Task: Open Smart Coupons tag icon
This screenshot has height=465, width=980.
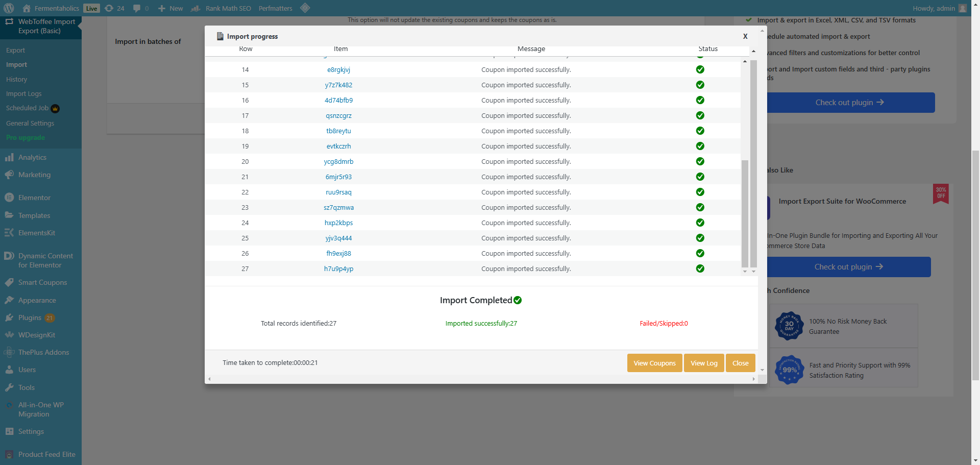Action: [9, 282]
